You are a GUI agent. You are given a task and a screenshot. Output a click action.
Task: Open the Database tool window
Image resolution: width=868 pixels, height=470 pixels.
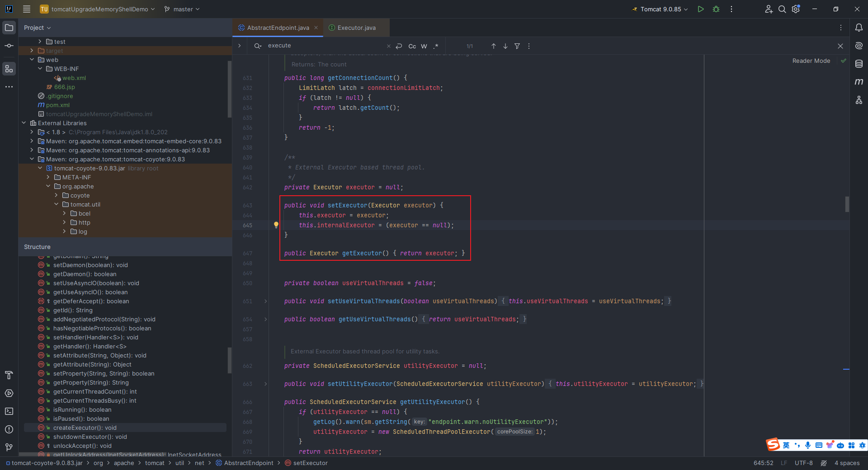coord(859,64)
